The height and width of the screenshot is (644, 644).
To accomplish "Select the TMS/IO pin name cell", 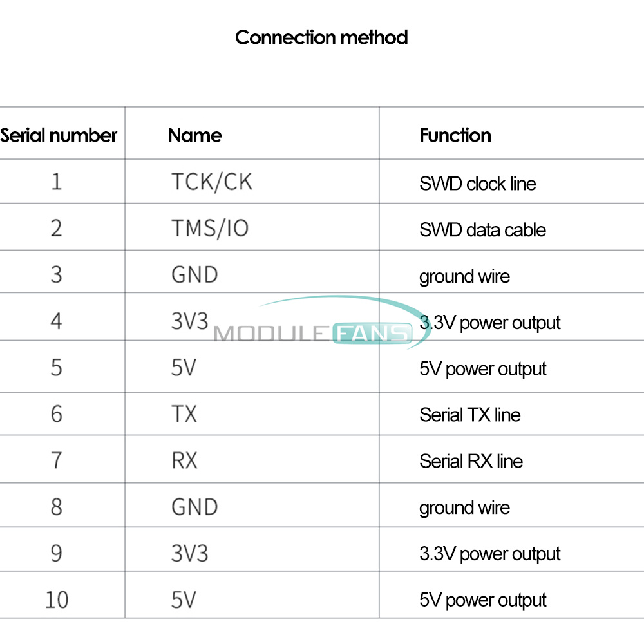I will pyautogui.click(x=209, y=229).
